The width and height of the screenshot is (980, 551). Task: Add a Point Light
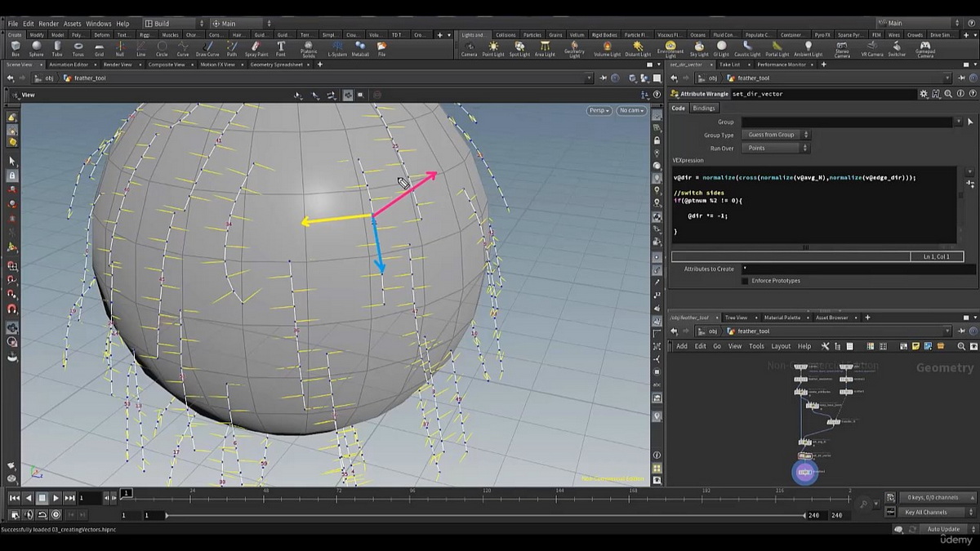(493, 48)
